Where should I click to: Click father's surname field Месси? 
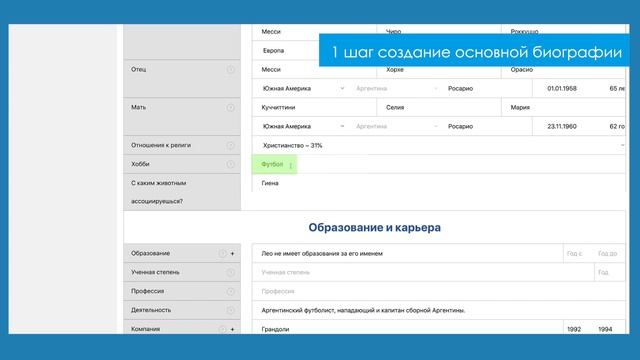pyautogui.click(x=314, y=70)
